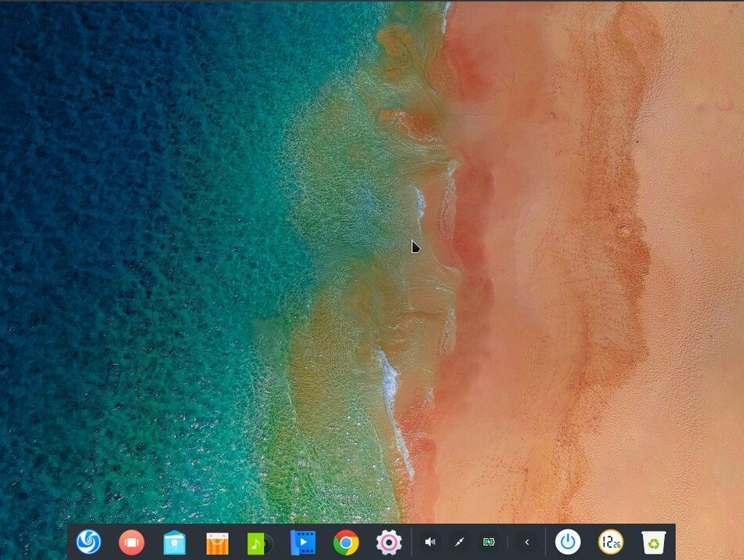This screenshot has height=560, width=744.
Task: Open the calendar by clicking the clock
Action: tap(610, 541)
